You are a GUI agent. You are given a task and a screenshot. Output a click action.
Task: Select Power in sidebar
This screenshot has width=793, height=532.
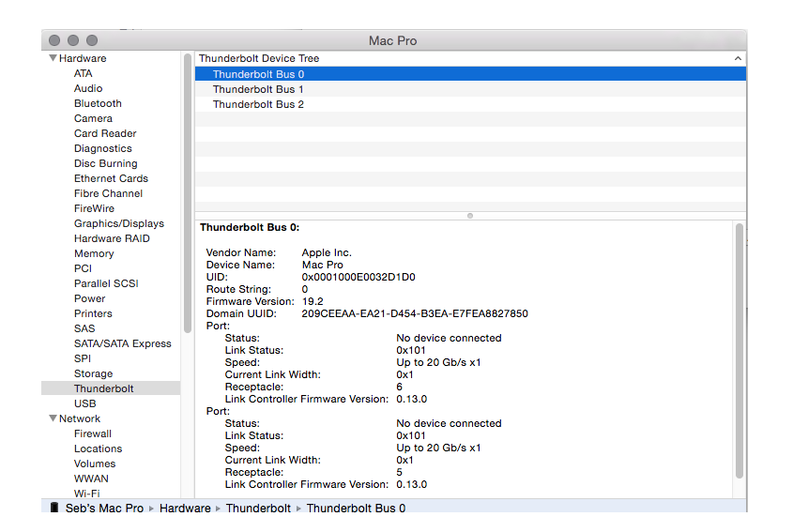tap(89, 298)
